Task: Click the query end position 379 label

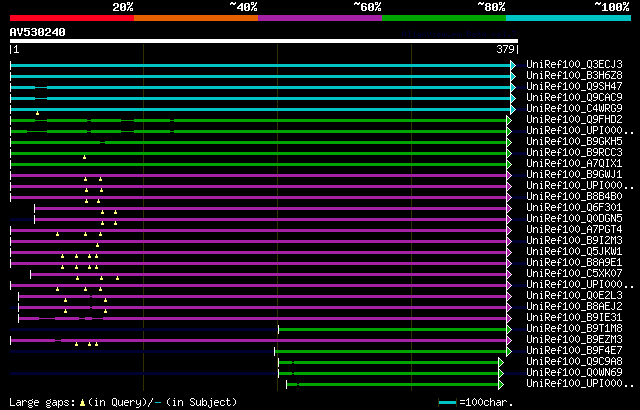Action: [505, 49]
